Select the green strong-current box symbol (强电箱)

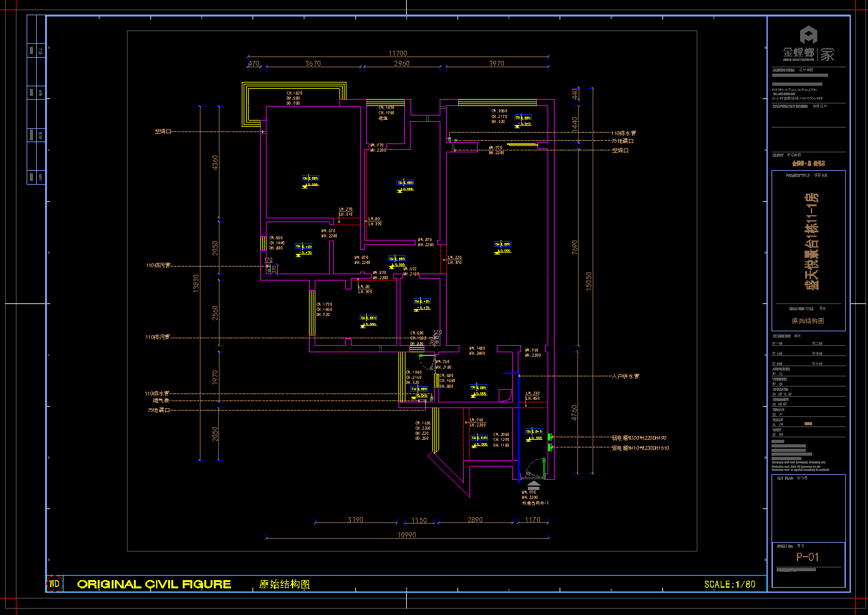(x=550, y=447)
